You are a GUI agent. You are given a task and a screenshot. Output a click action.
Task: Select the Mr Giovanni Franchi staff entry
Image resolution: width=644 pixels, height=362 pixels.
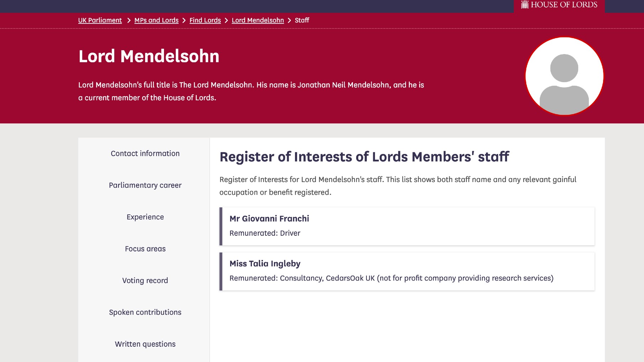click(407, 226)
